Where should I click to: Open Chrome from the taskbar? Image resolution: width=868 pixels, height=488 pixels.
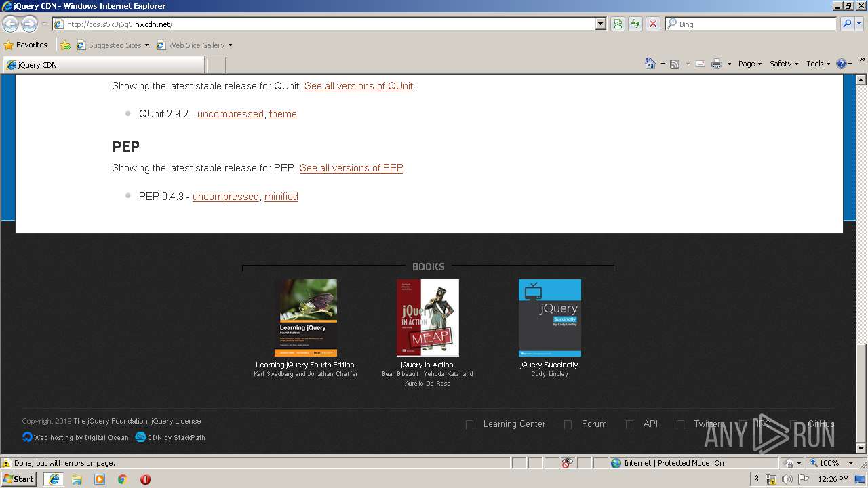[x=123, y=479]
